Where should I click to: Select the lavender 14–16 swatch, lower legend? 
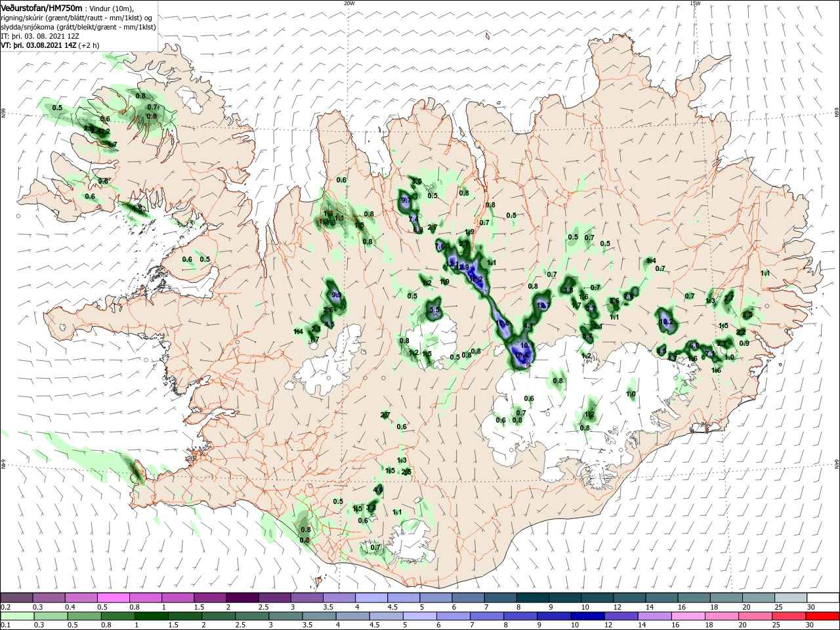coord(654,616)
